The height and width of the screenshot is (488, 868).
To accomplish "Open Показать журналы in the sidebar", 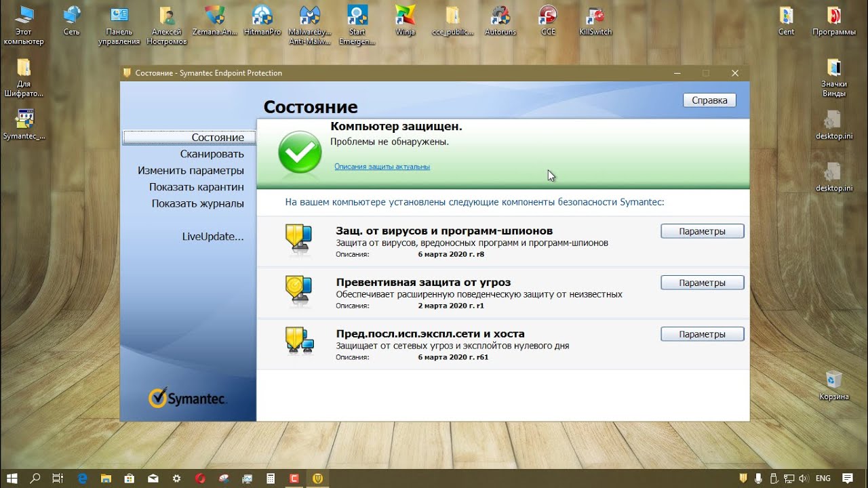I will (x=198, y=203).
